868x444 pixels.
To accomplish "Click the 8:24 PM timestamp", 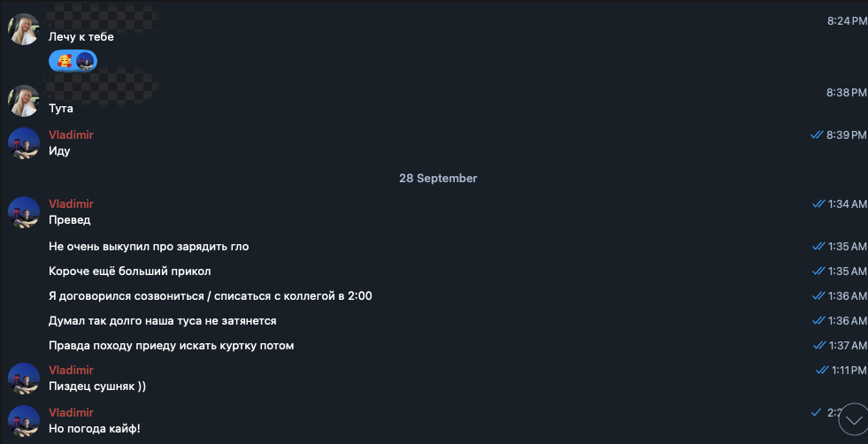I will 847,21.
